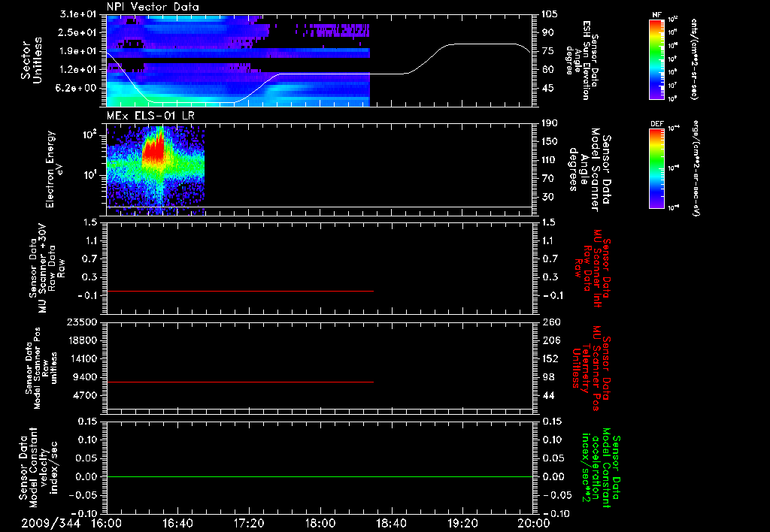Image resolution: width=770 pixels, height=532 pixels.
Task: Click the 1.9e+01 sector tick label
Action: [x=78, y=51]
